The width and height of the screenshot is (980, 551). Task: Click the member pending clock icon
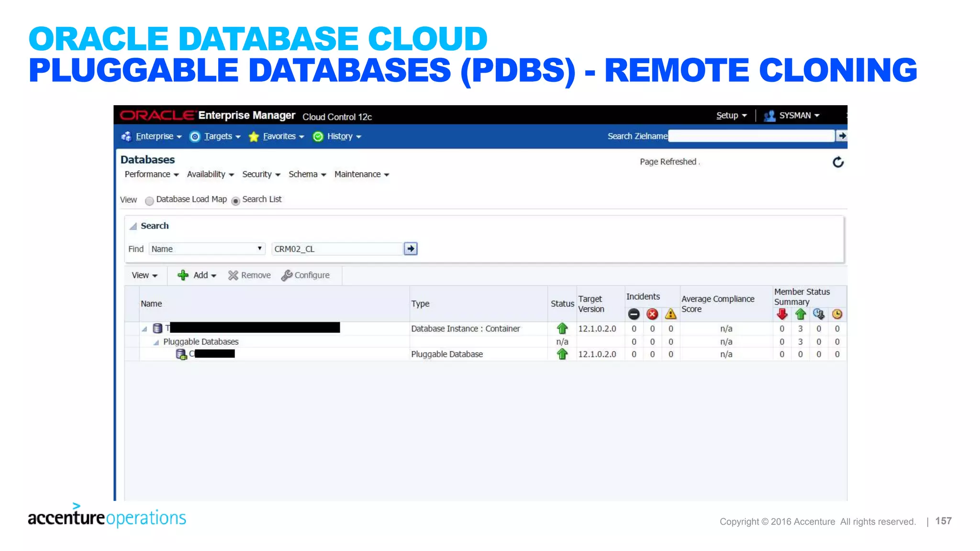837,314
